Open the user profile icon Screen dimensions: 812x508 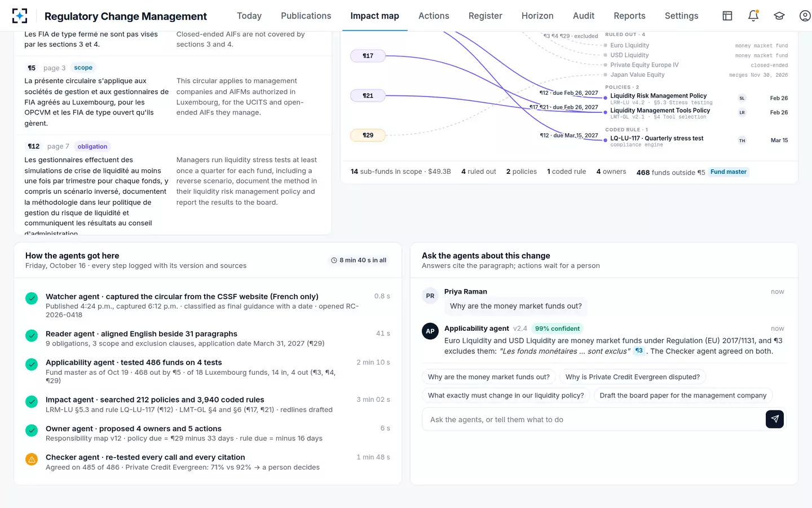coord(805,16)
